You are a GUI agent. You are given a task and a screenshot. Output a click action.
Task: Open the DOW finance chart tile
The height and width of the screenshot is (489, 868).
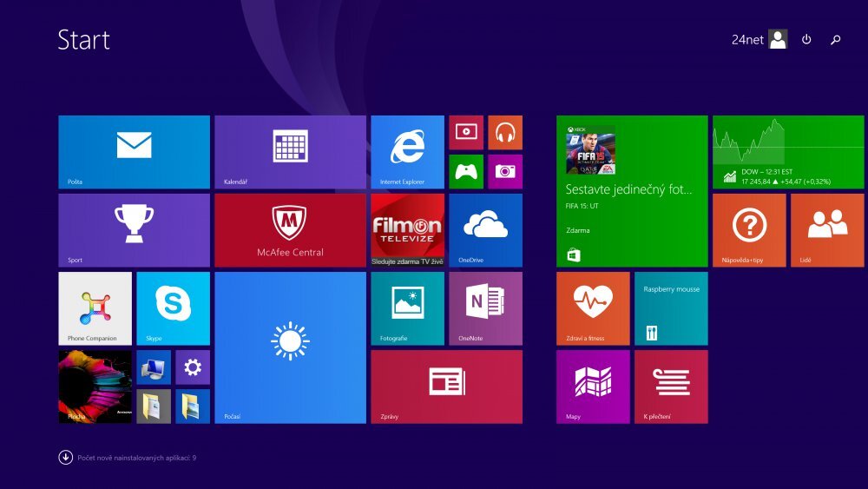click(788, 152)
